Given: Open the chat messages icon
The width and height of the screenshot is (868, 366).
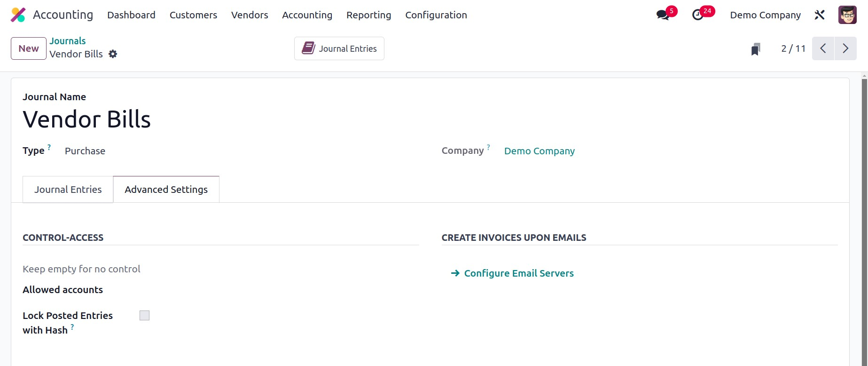Looking at the screenshot, I should coord(663,15).
